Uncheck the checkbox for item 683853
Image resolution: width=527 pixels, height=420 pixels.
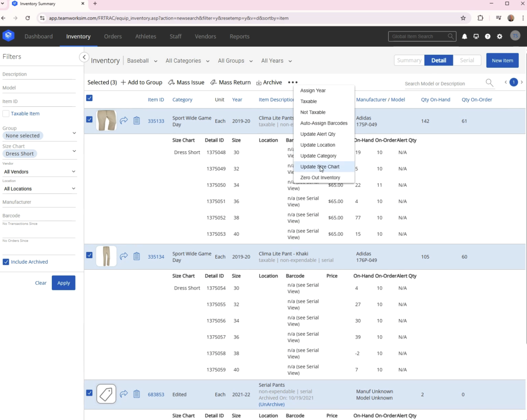[x=89, y=393]
